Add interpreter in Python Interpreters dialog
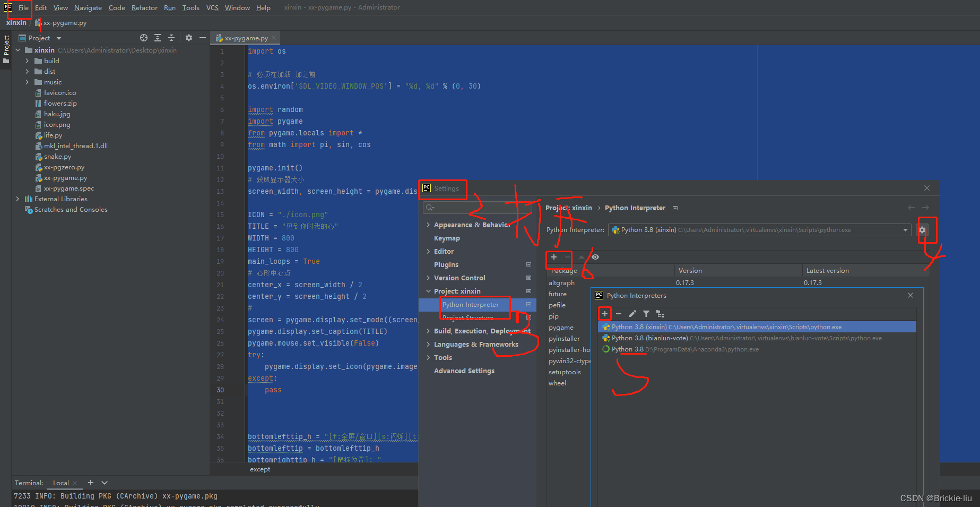The height and width of the screenshot is (507, 980). point(605,314)
